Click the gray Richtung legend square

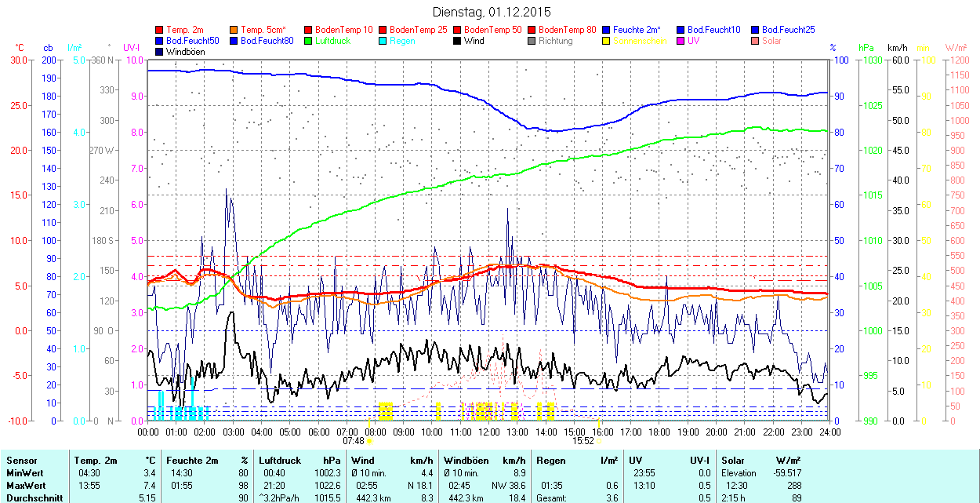532,41
